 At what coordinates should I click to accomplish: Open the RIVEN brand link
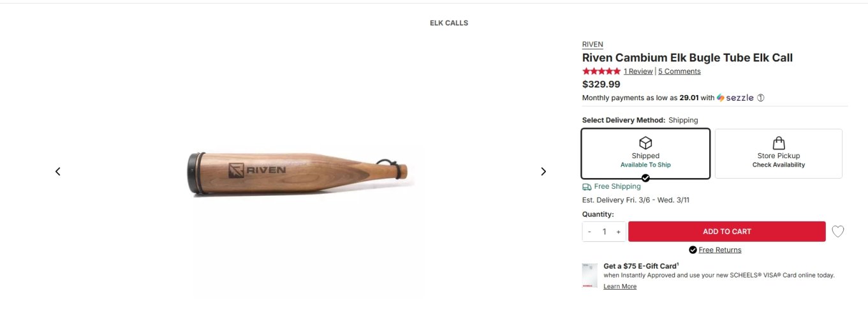point(592,45)
